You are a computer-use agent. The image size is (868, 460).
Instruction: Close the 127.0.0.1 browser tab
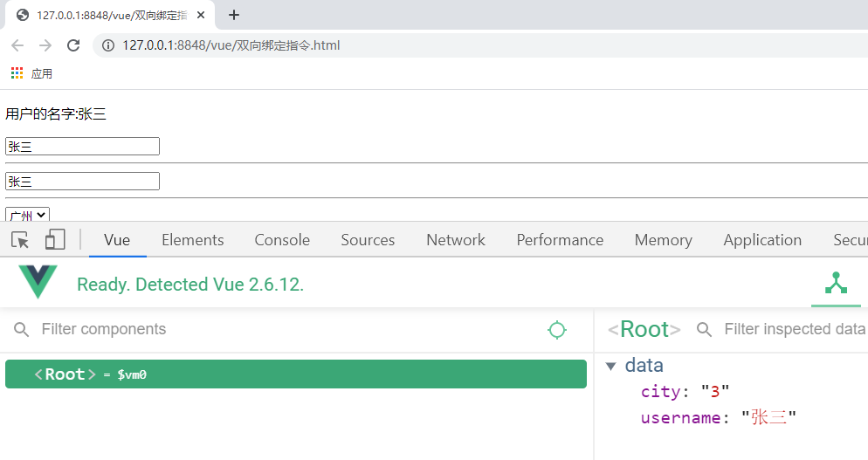[201, 15]
